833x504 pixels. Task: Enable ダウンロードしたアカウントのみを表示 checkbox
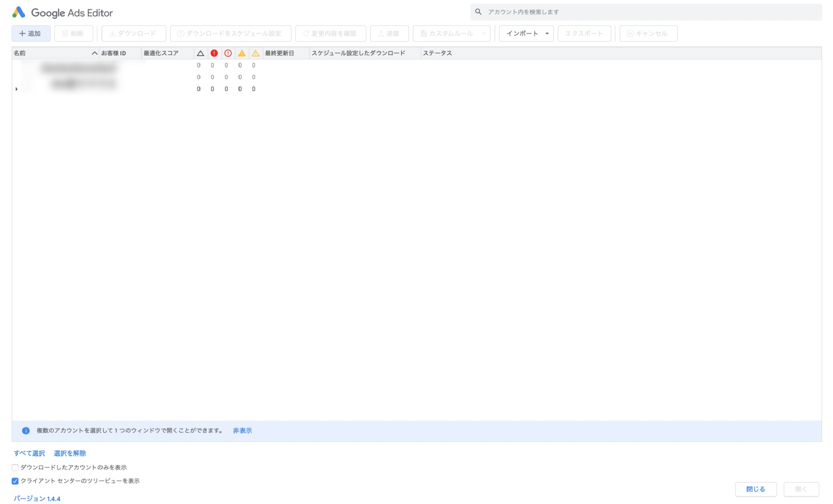click(15, 468)
